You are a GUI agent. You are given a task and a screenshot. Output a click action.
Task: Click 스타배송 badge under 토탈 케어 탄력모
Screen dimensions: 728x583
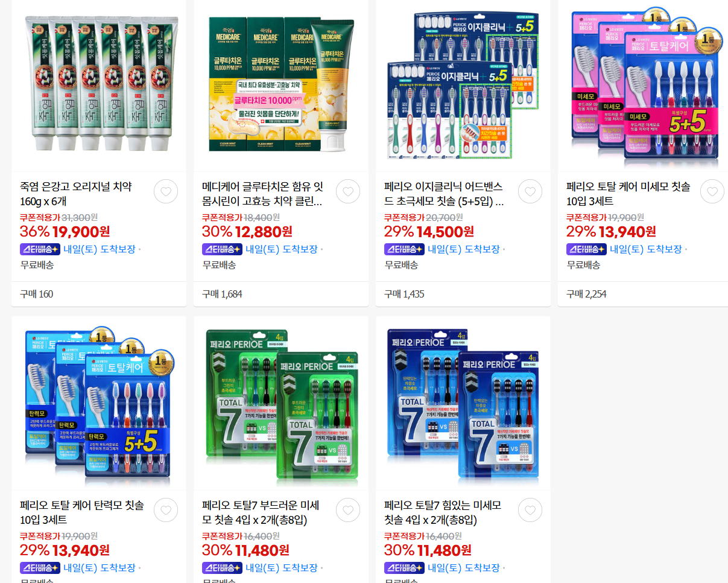[40, 568]
